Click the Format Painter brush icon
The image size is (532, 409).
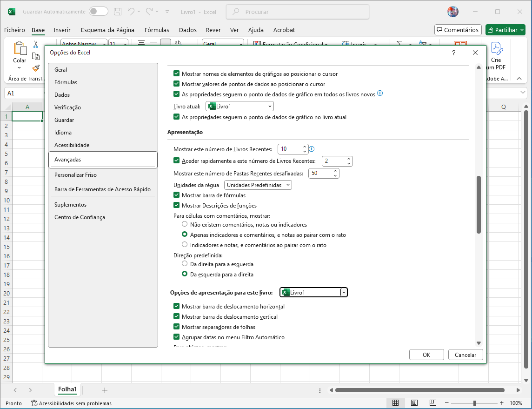click(36, 68)
